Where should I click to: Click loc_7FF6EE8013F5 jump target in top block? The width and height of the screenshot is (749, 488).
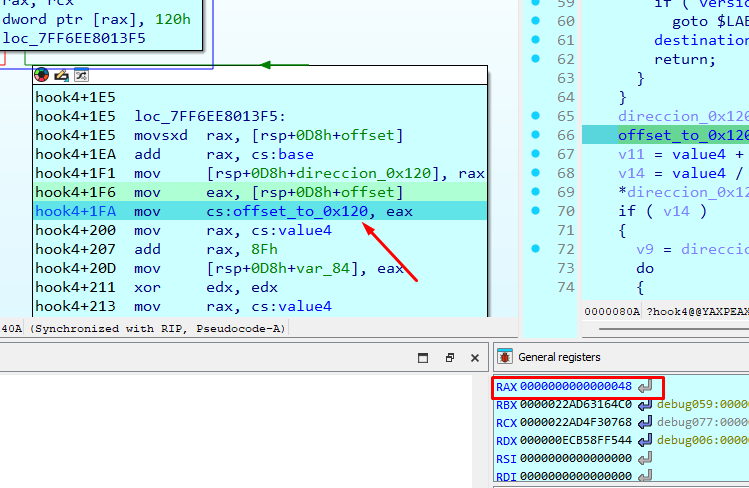pyautogui.click(x=74, y=38)
